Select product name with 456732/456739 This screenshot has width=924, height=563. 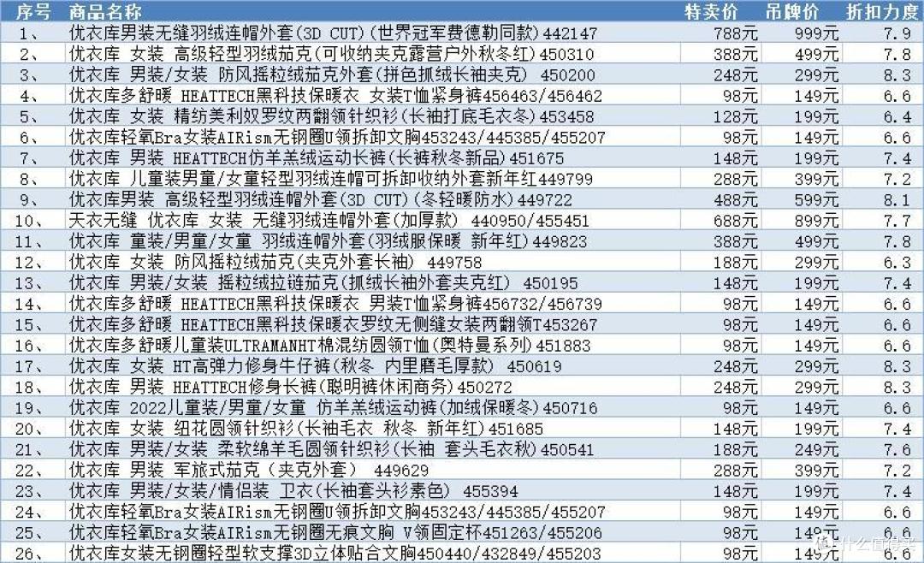pos(335,304)
